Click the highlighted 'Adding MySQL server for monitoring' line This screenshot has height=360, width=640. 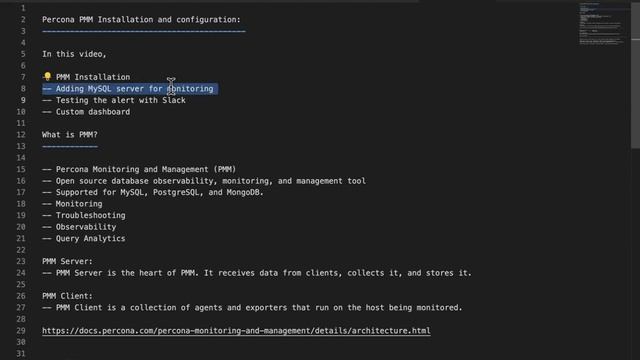pos(130,89)
